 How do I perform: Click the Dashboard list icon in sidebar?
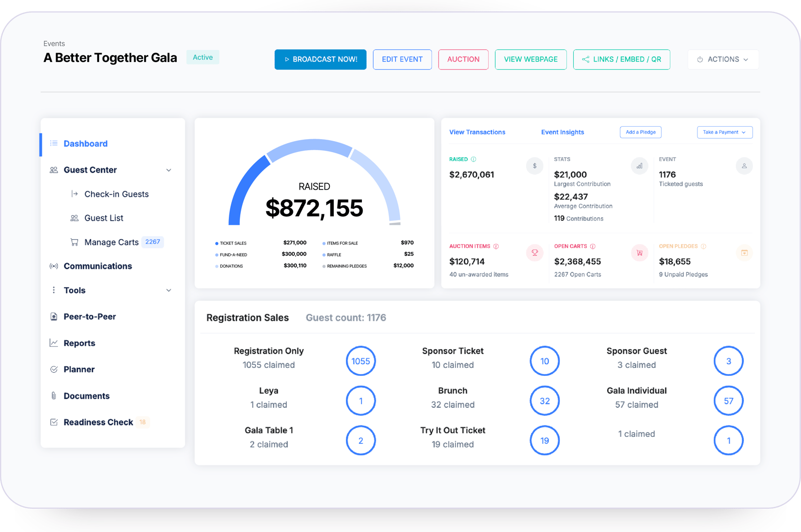[54, 144]
